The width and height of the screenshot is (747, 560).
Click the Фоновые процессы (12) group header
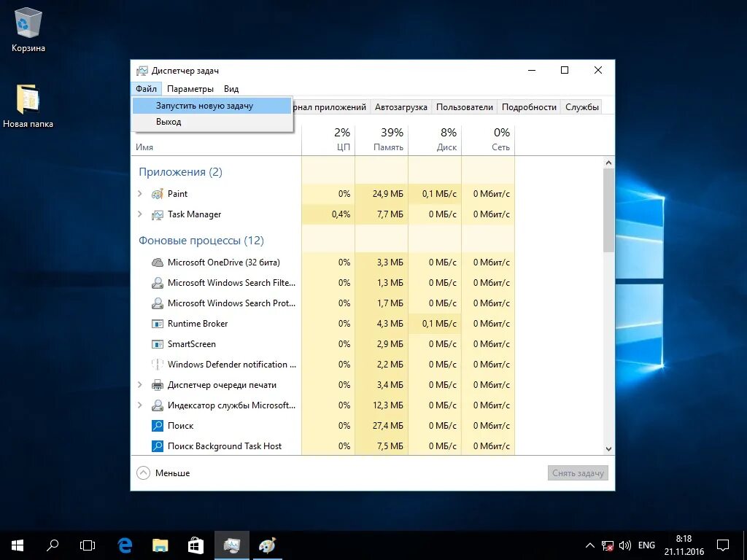(x=201, y=241)
